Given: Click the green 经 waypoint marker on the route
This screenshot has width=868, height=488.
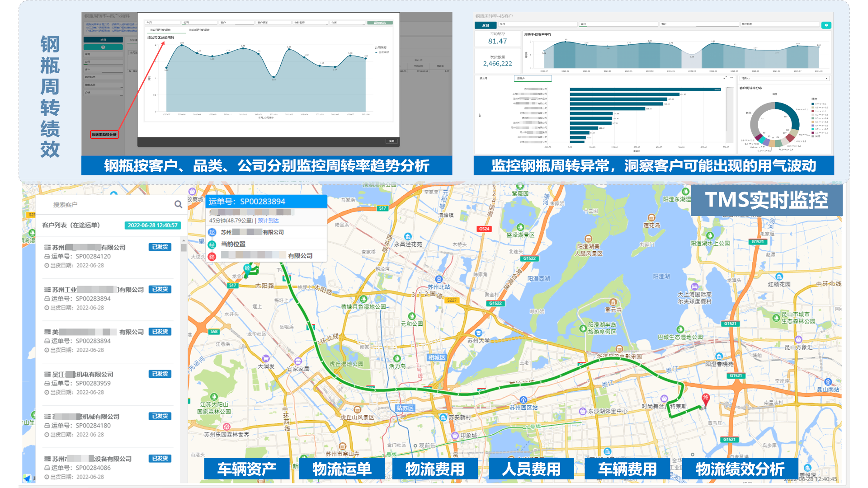Looking at the screenshot, I should [x=248, y=267].
